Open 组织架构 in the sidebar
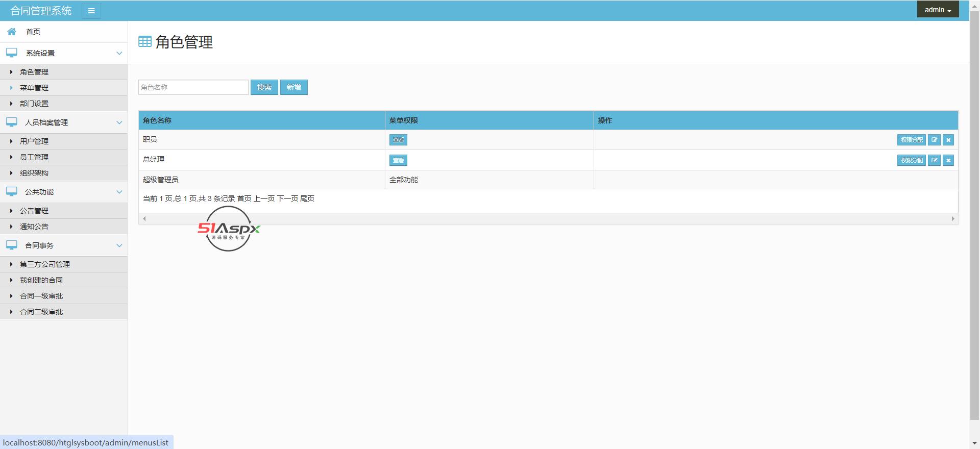Screen dimensions: 980x449 click(64, 173)
